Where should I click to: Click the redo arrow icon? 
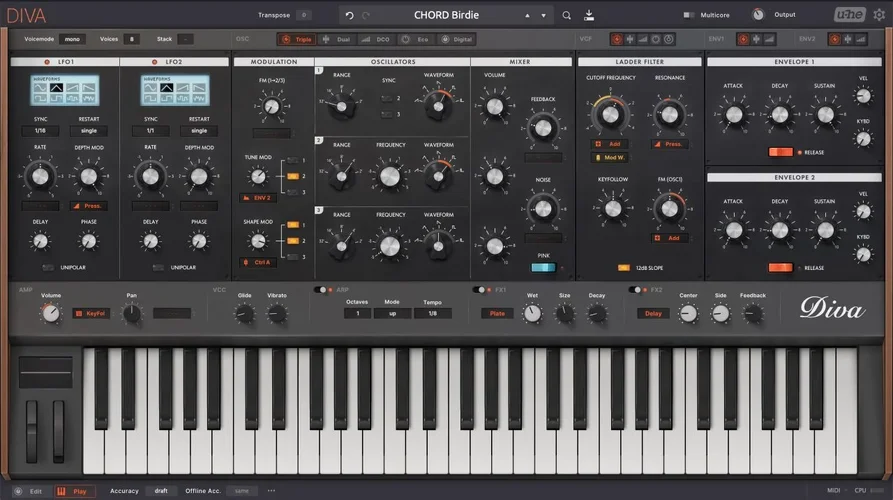365,15
